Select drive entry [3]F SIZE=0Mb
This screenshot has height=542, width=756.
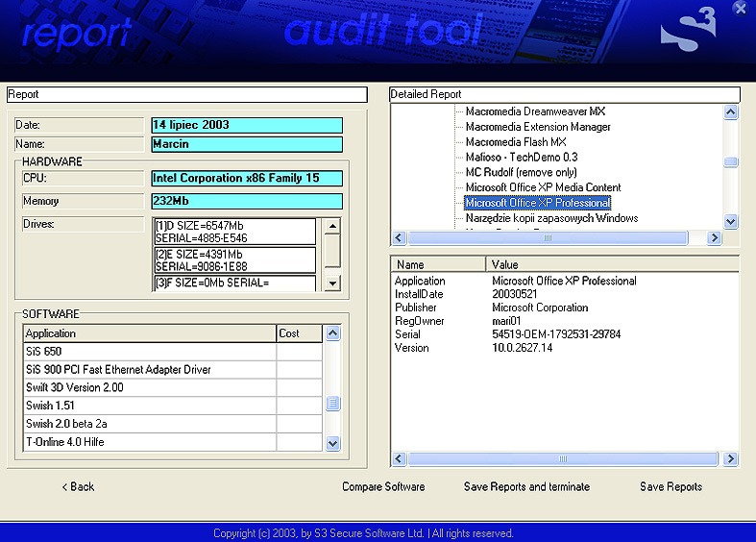pos(234,283)
